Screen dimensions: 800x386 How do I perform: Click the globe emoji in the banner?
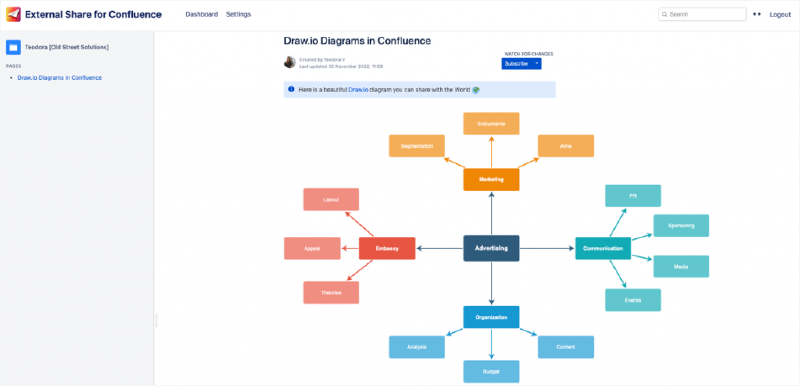click(476, 90)
